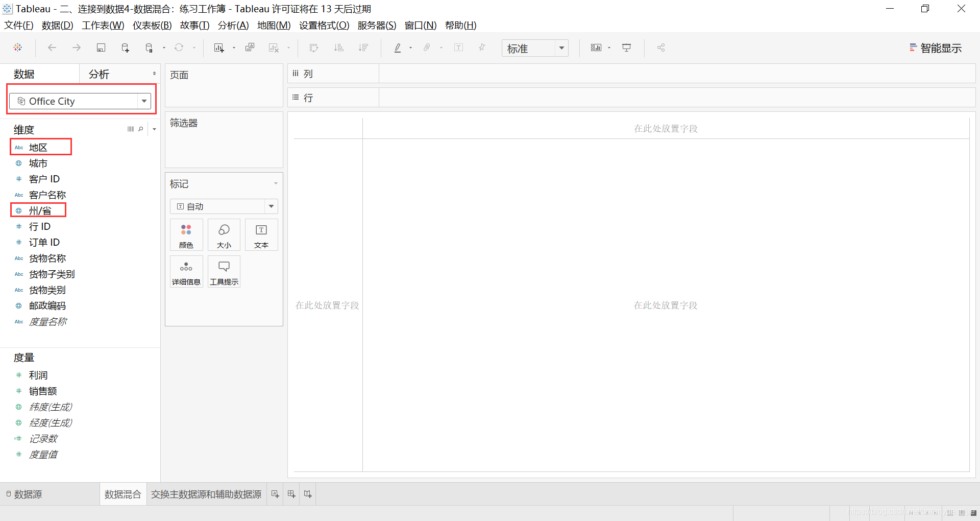Add new dashboard from bottom tab bar

click(x=291, y=494)
